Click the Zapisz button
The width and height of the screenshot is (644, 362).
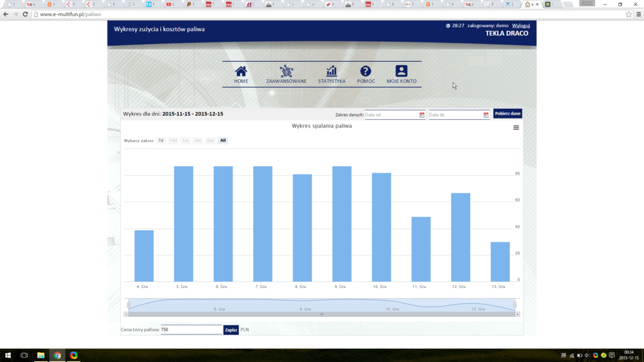[x=231, y=330]
